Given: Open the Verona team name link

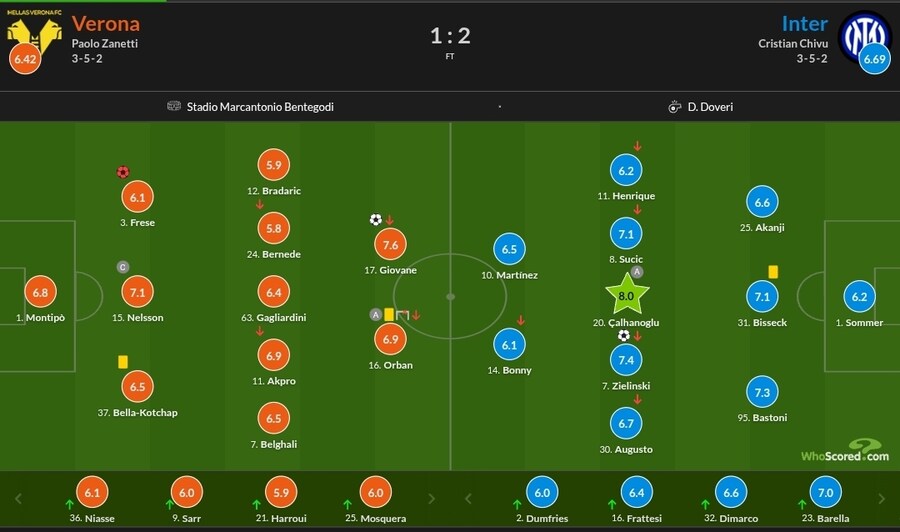Looking at the screenshot, I should [x=106, y=23].
